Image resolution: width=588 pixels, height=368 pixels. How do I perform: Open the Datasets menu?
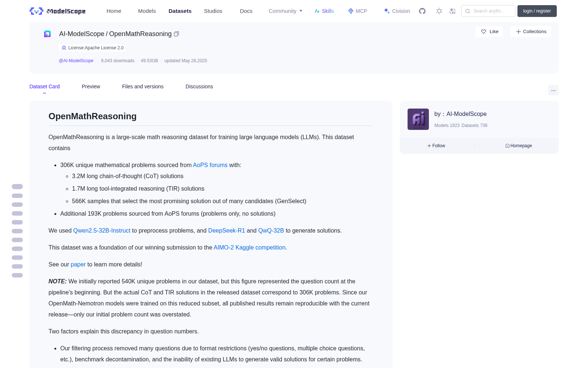pos(180,11)
